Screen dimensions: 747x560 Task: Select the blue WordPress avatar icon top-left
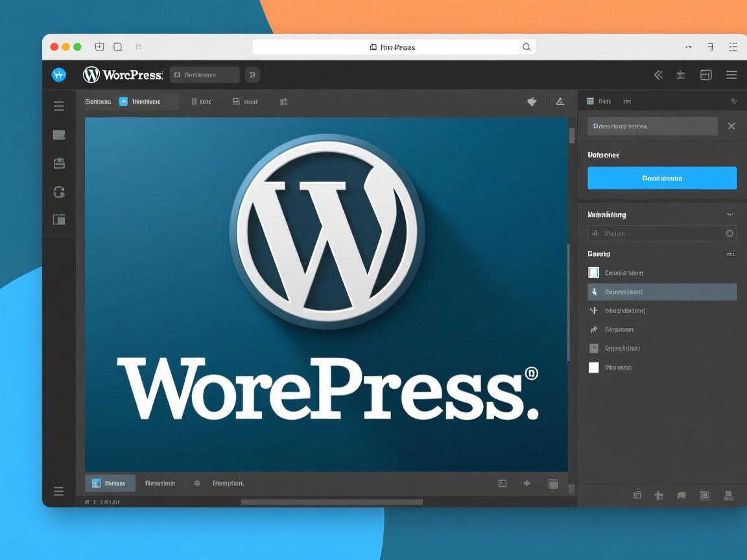(x=58, y=75)
